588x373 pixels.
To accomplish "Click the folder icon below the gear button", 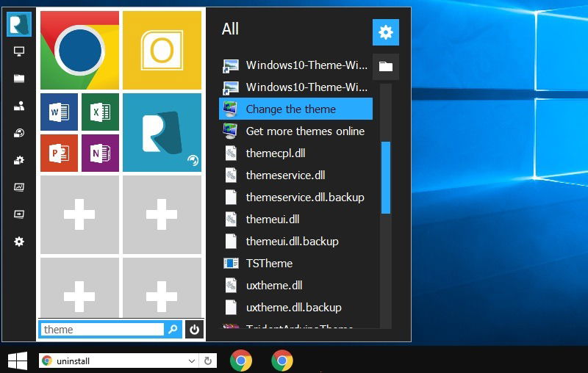I will [x=385, y=67].
